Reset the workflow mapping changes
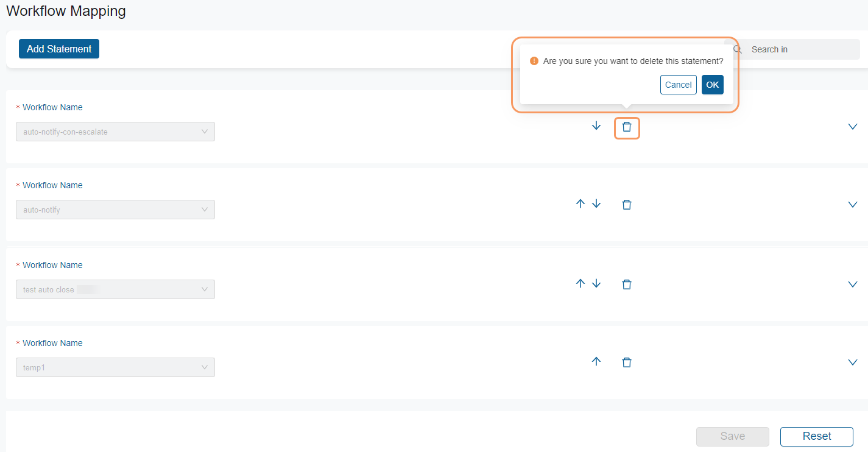The image size is (868, 452). tap(816, 436)
